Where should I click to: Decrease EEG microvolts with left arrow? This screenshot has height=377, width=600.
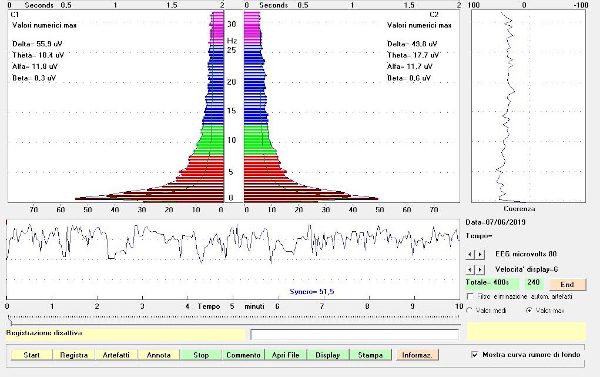[470, 255]
